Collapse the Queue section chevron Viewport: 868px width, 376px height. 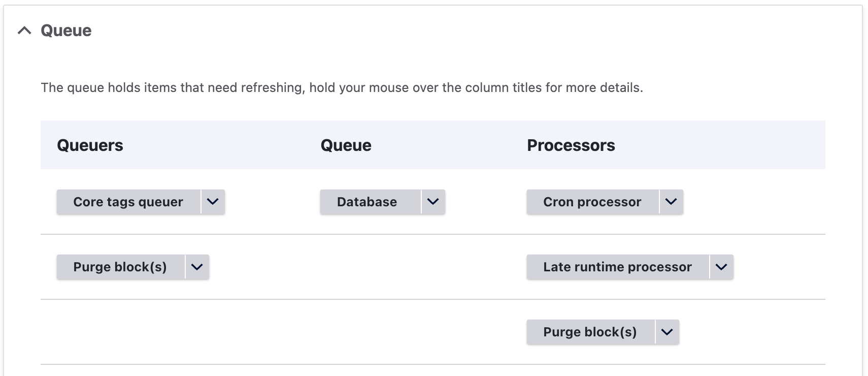click(x=24, y=31)
